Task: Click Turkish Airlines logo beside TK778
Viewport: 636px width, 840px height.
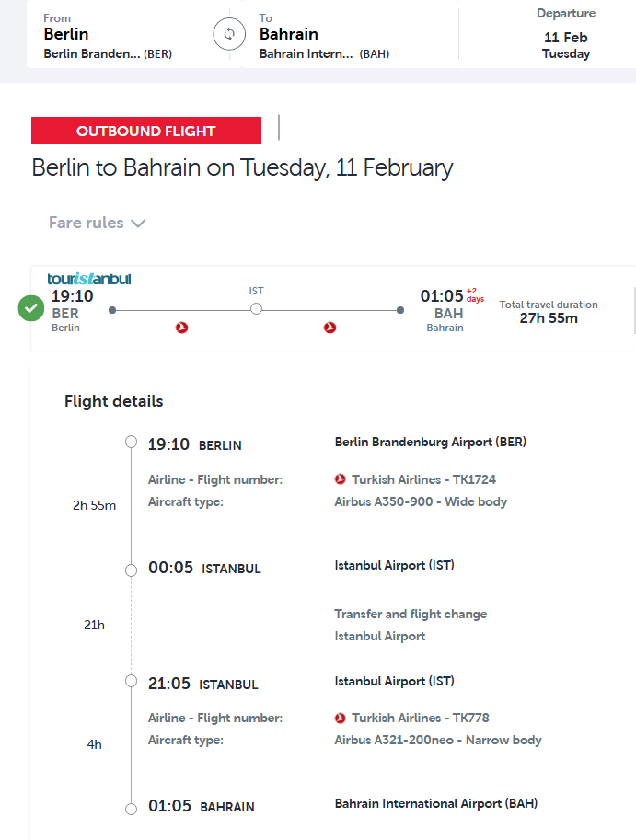Action: click(341, 718)
